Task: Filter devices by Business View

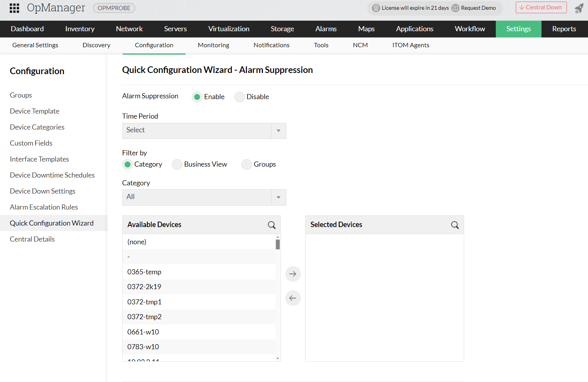Action: click(x=177, y=164)
